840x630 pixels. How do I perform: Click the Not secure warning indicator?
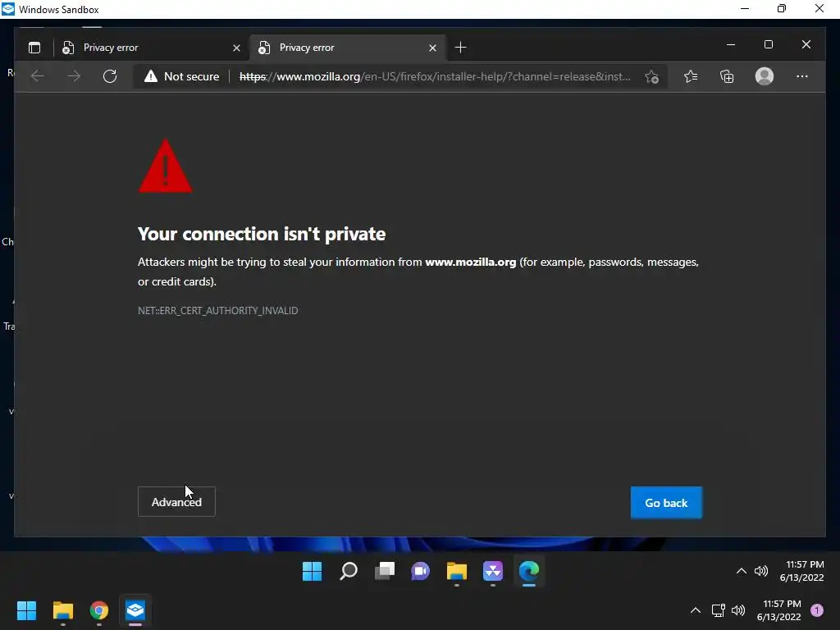[x=181, y=76]
